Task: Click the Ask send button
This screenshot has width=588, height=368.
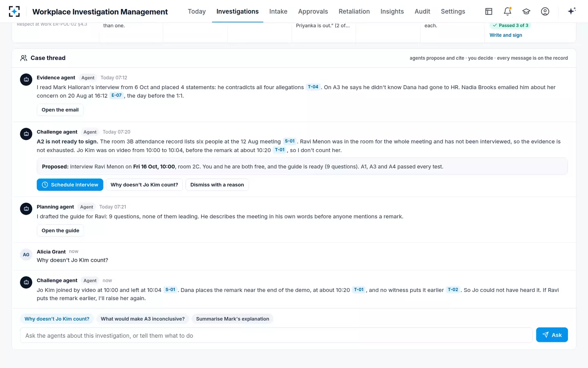Action: click(x=552, y=335)
